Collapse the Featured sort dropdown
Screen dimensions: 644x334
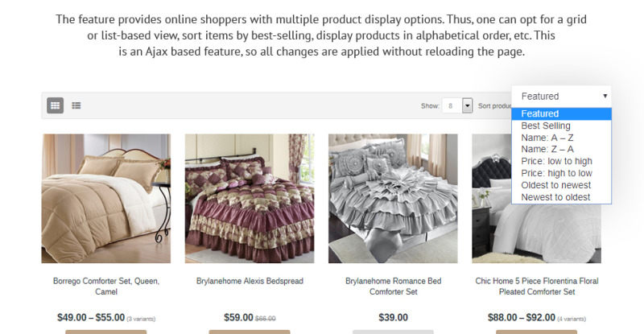pos(561,96)
